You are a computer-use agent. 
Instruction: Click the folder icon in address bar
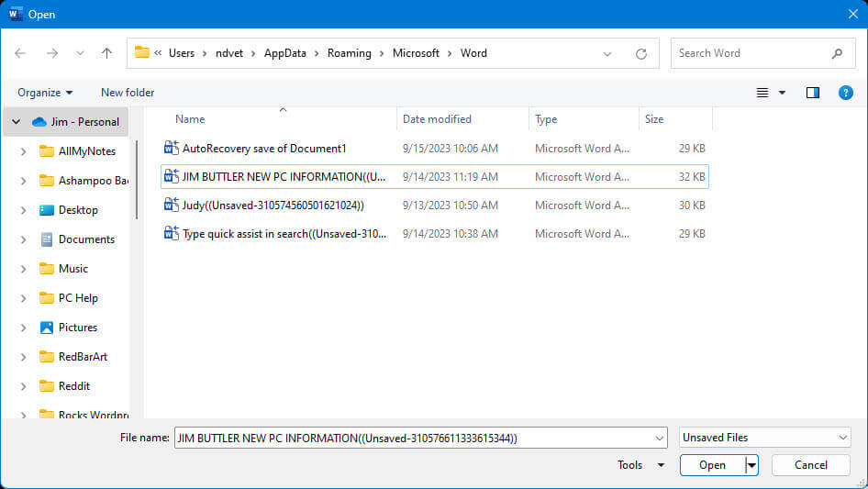pos(142,52)
